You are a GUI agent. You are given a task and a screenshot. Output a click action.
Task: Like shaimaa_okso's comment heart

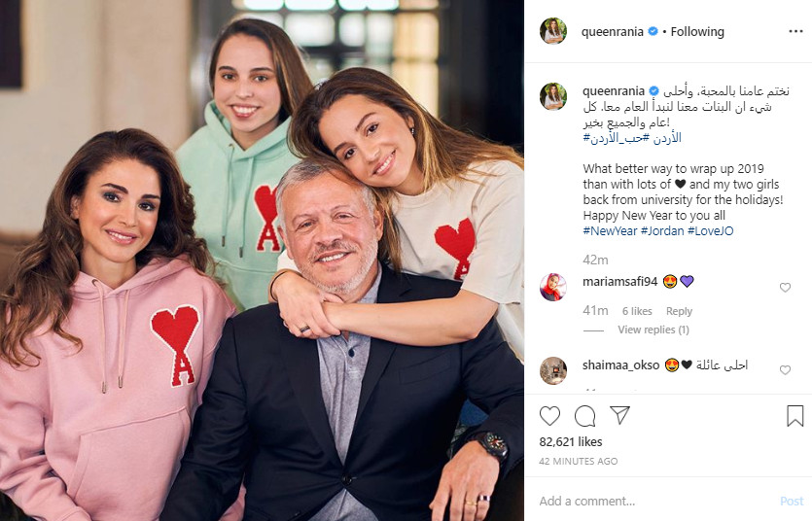point(785,370)
